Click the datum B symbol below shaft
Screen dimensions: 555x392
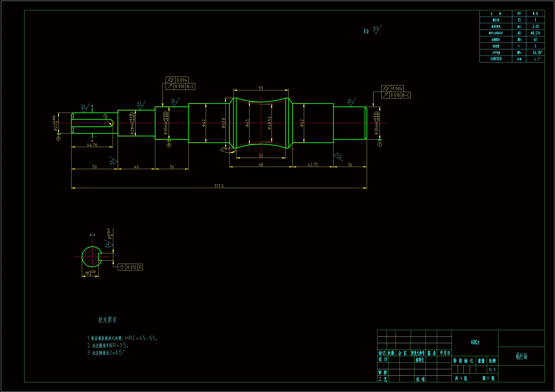pos(169,145)
